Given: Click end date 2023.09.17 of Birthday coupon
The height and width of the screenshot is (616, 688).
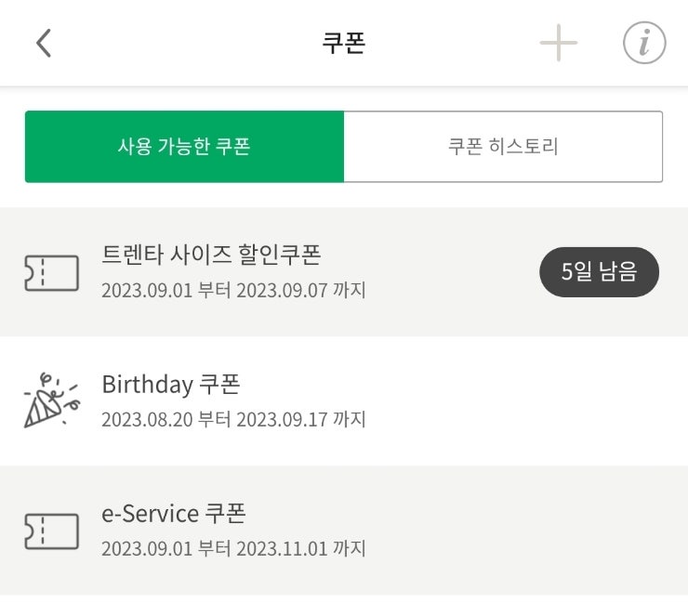Looking at the screenshot, I should pos(282,420).
